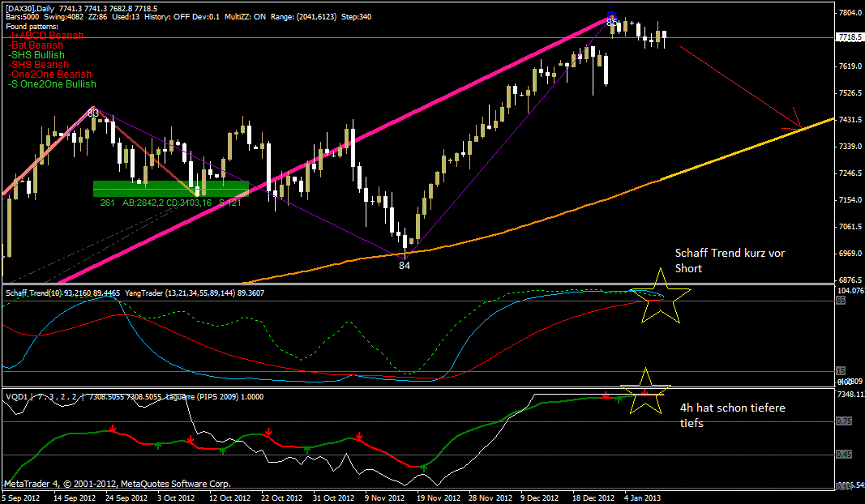Viewport: 865px width, 504px height.
Task: Click the 'AB:2842,2 CD:3103,16' label
Action: click(x=167, y=203)
